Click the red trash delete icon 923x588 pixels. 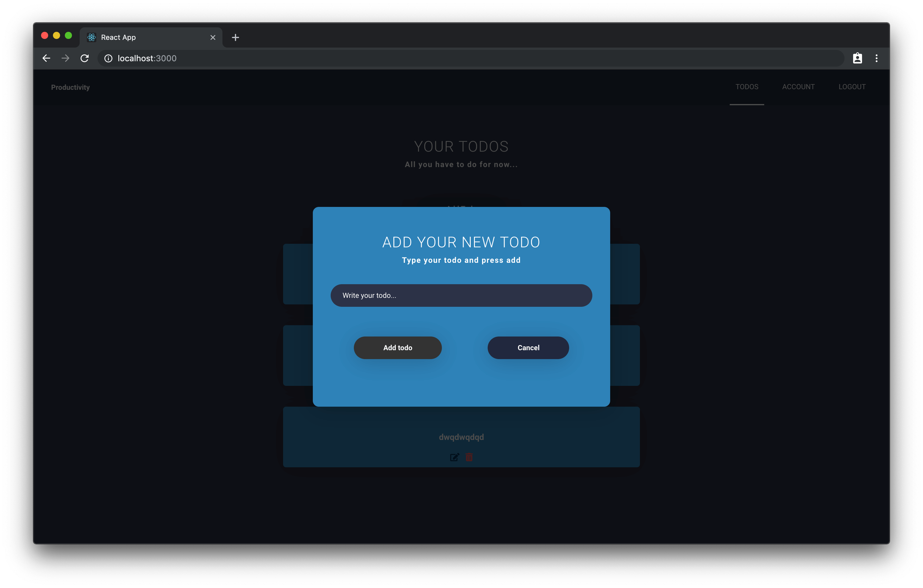[x=469, y=457]
